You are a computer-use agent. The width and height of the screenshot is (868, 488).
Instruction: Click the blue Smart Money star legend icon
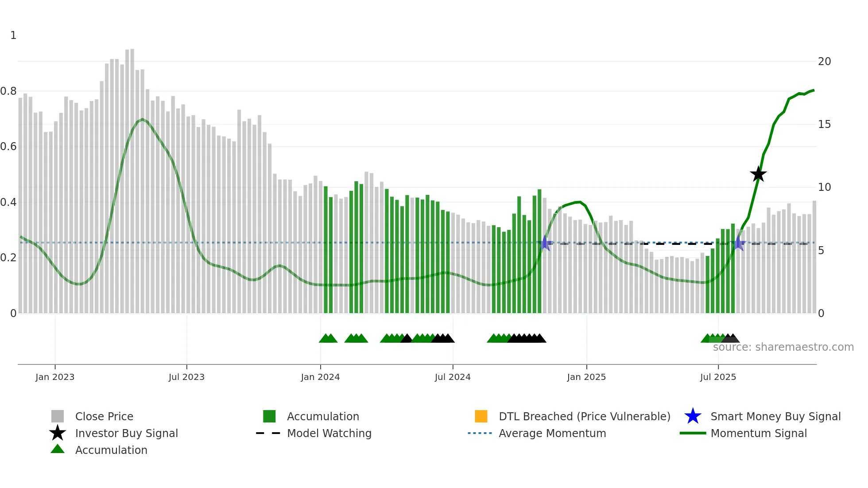(x=693, y=416)
